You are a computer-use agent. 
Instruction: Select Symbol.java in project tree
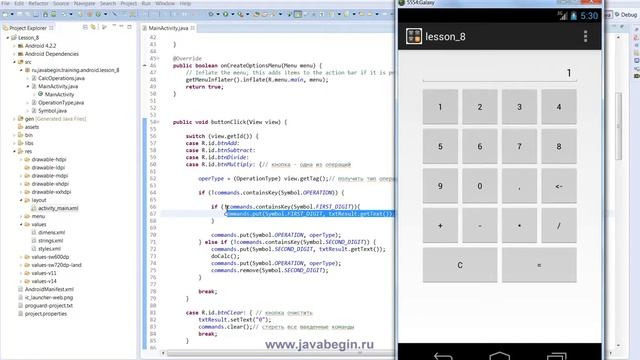[x=52, y=111]
